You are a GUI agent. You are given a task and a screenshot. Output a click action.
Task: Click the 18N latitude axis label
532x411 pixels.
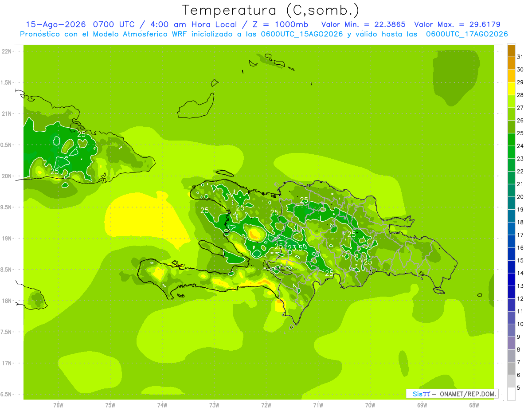click(x=7, y=301)
